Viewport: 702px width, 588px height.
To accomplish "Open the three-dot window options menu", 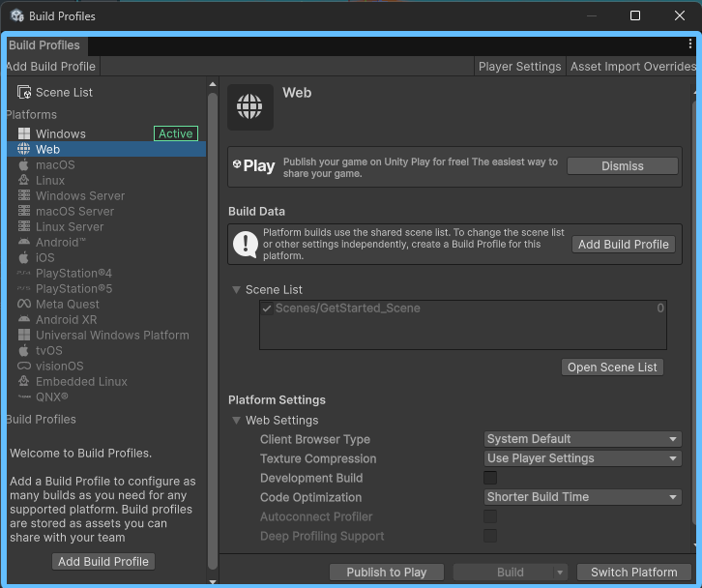I will [689, 44].
